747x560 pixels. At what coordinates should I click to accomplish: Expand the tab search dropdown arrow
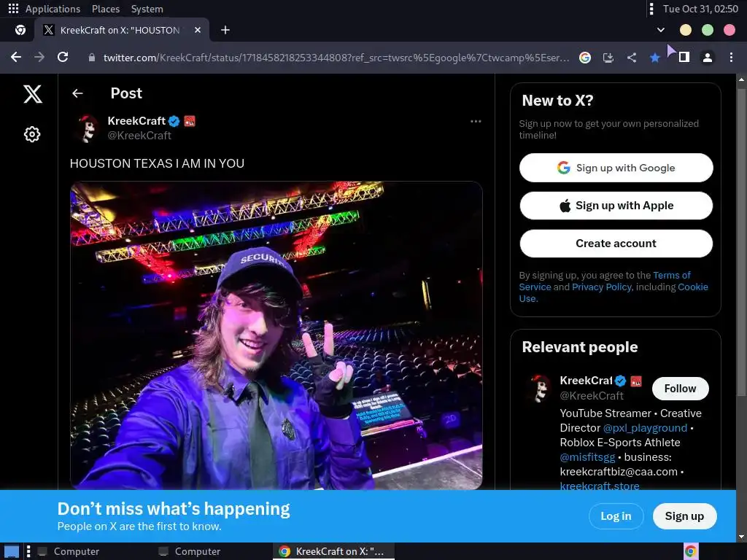click(661, 30)
